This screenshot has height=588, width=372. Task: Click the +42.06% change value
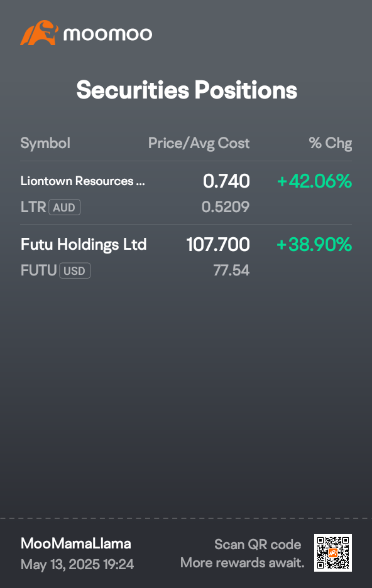coord(315,181)
